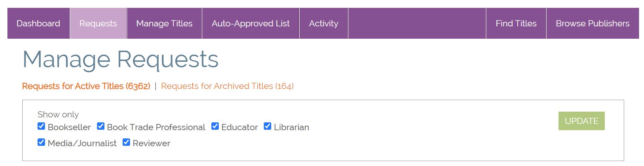This screenshot has width=644, height=166.
Task: Toggle the Media/Journalist checkbox
Action: tap(41, 142)
